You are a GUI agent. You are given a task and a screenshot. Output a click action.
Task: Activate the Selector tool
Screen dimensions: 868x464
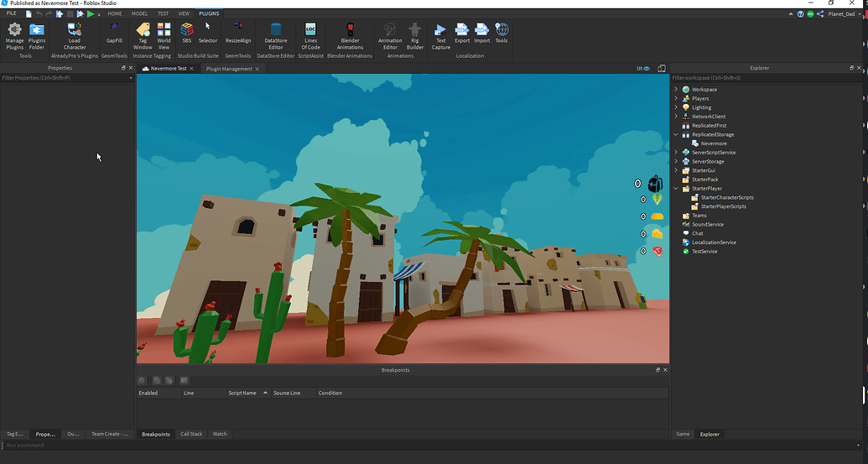(208, 34)
